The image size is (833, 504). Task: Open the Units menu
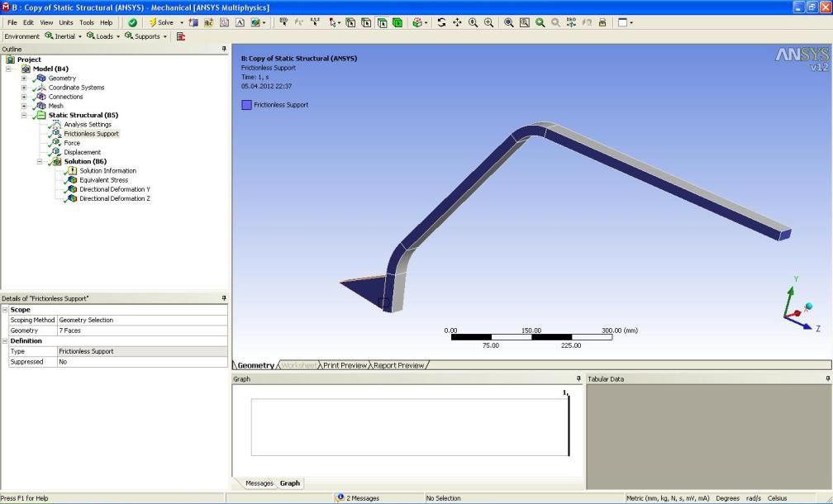[x=66, y=22]
